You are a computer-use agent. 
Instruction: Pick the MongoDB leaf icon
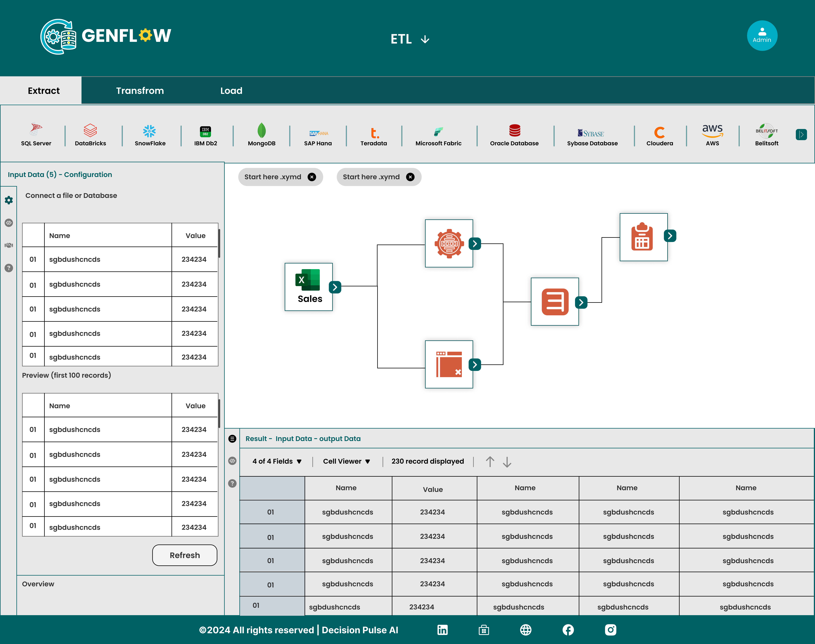pyautogui.click(x=261, y=130)
